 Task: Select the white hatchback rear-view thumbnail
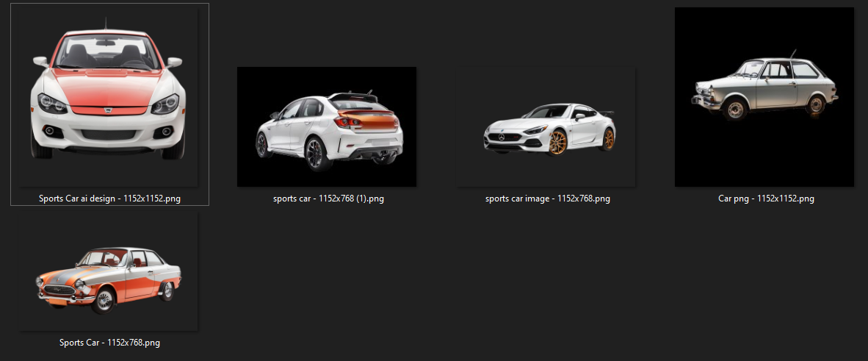[326, 126]
